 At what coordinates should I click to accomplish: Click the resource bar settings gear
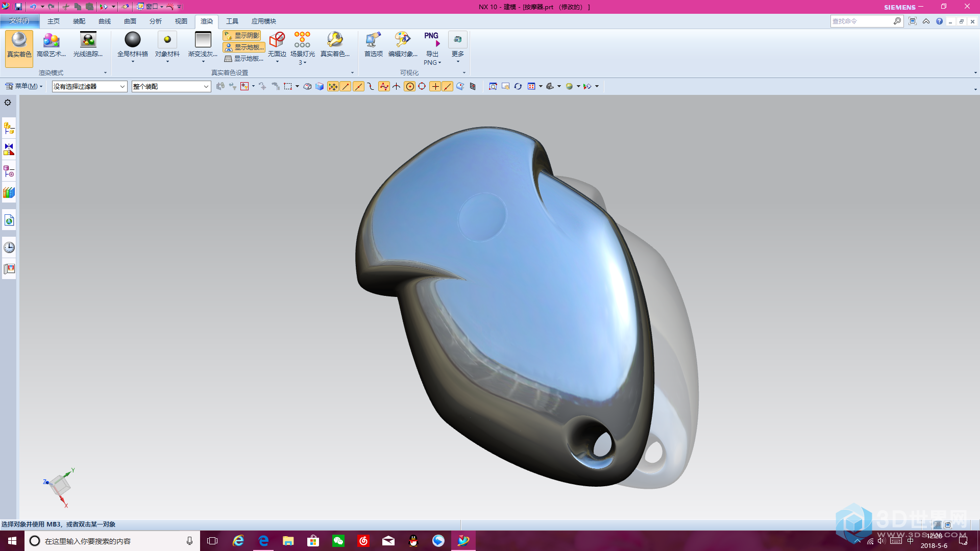8,103
